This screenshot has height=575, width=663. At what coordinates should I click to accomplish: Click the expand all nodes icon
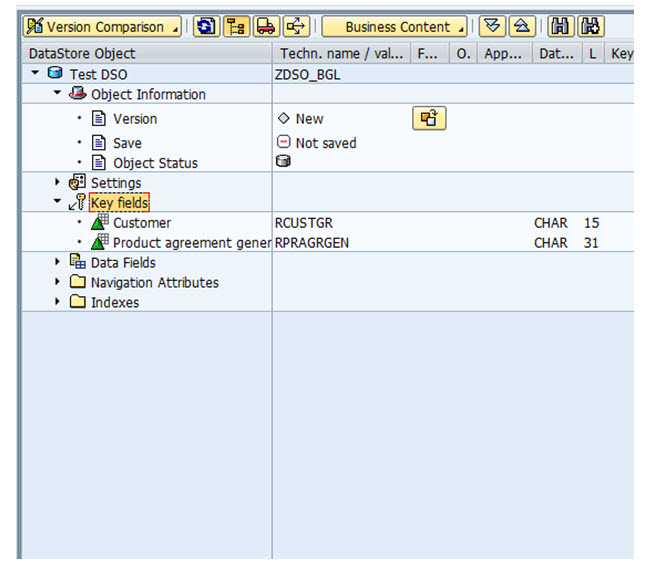(491, 27)
